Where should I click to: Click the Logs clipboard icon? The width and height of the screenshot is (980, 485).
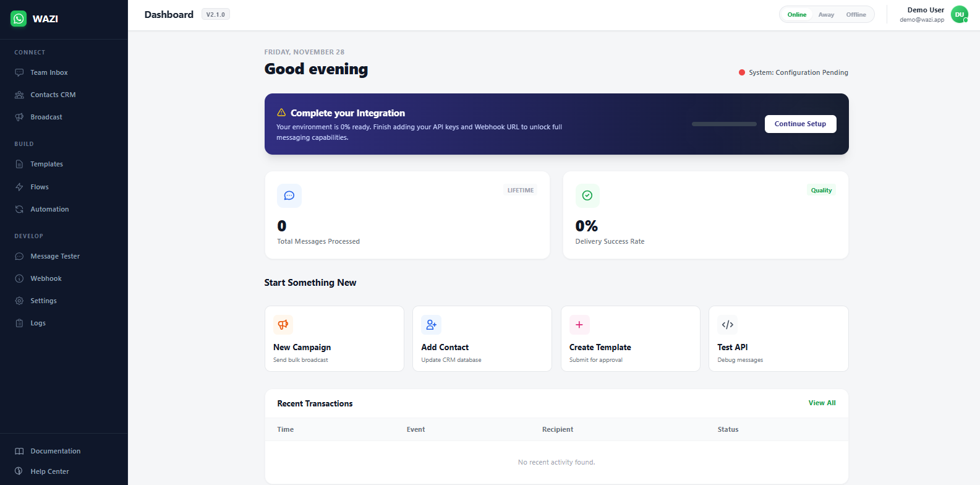[19, 323]
